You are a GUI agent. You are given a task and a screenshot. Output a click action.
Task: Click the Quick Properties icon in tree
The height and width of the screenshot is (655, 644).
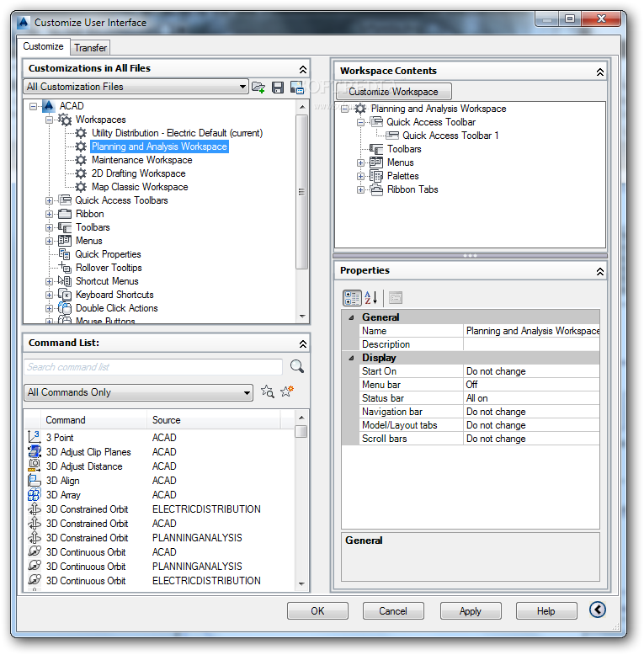(x=64, y=254)
